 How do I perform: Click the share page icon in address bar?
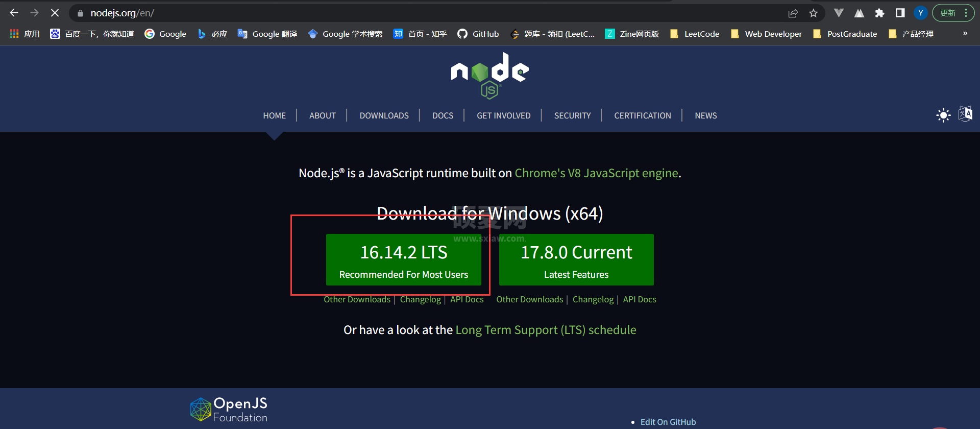pos(793,13)
